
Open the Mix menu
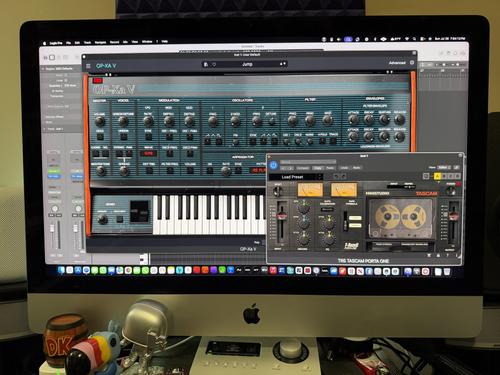click(x=126, y=42)
